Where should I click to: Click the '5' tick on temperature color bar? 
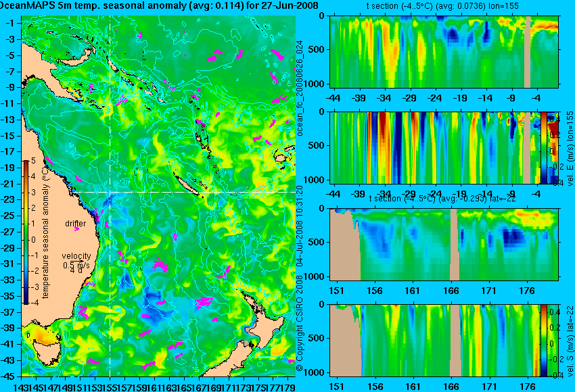(x=33, y=160)
